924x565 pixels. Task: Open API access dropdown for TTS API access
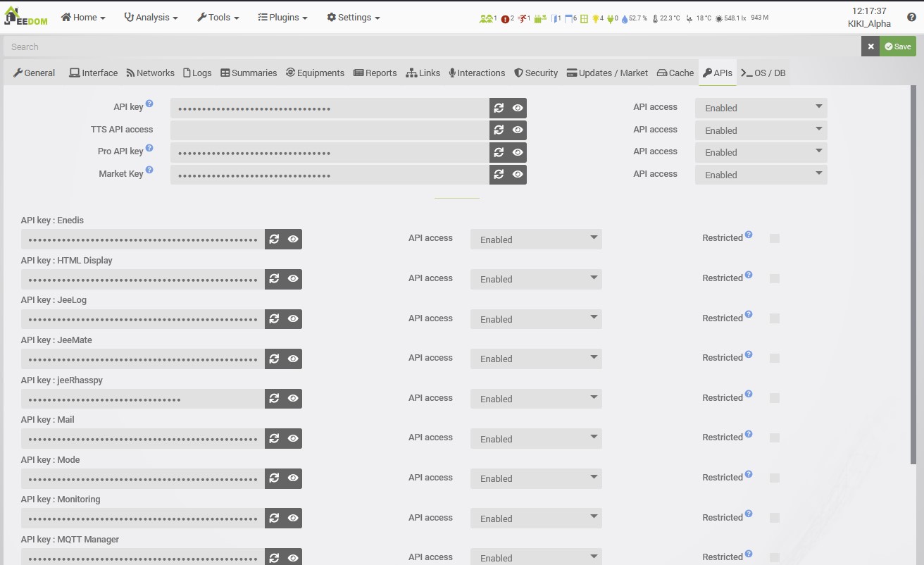point(761,130)
